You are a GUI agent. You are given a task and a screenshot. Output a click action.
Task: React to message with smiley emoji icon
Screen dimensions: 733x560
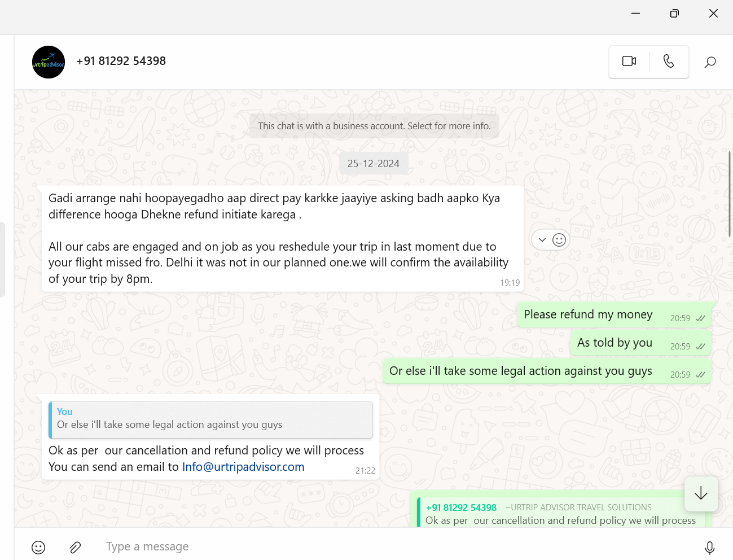[559, 240]
